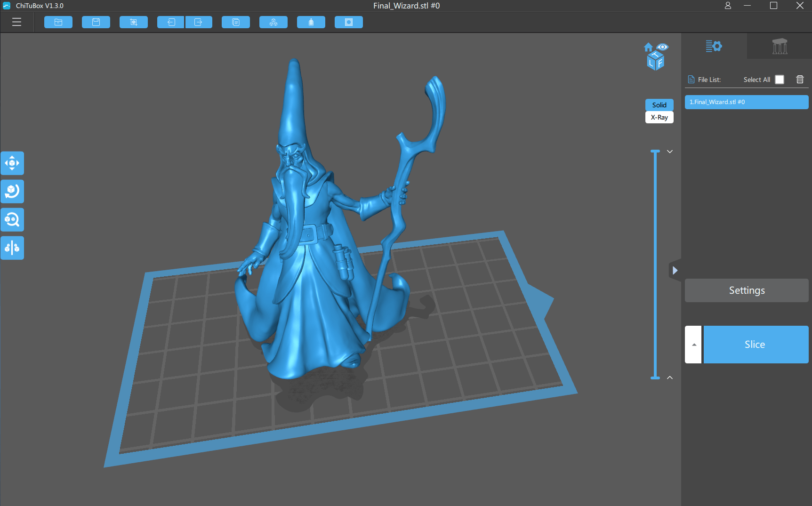Open the hamburger menu
Screen dimensions: 812x506
(16, 22)
